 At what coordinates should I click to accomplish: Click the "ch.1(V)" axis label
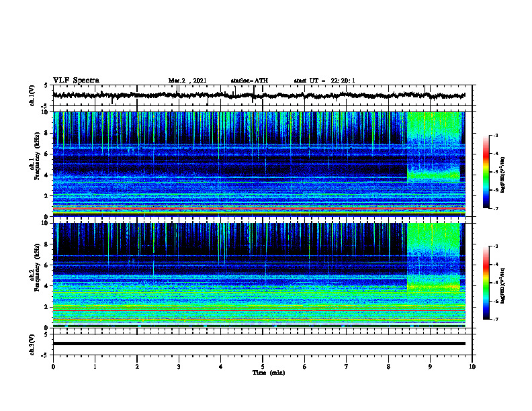point(32,95)
